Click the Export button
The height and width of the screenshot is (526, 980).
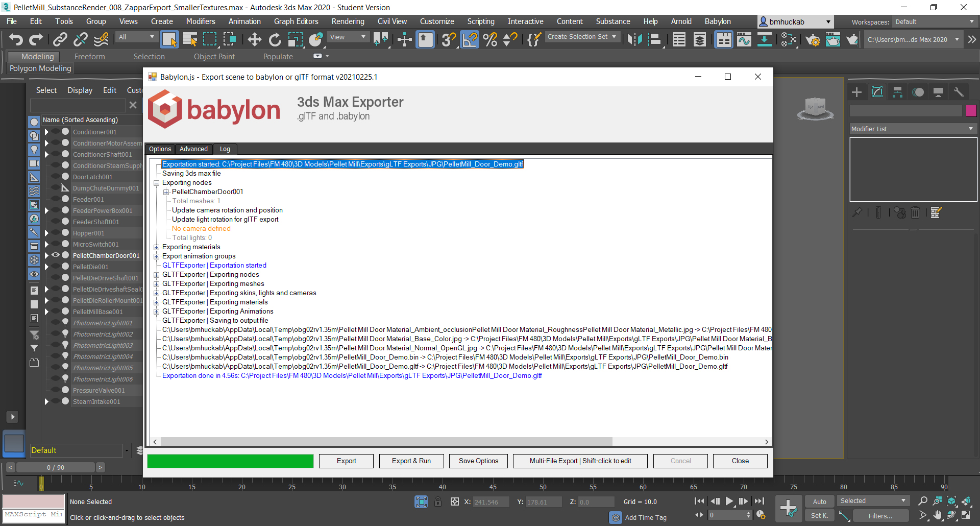pos(346,461)
